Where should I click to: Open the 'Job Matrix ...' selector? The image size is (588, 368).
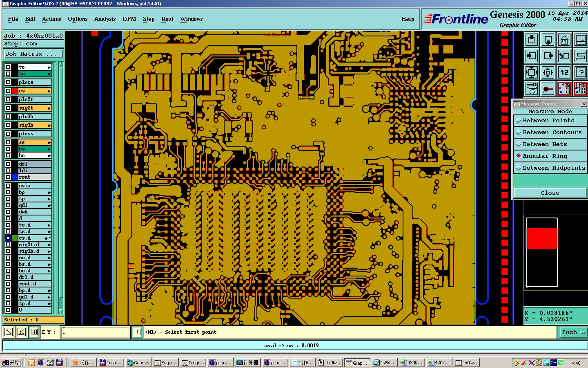point(33,54)
